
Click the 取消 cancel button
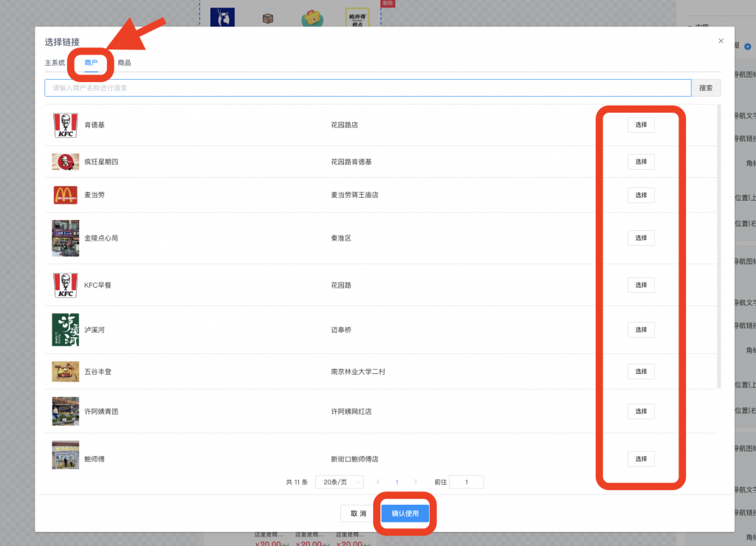pyautogui.click(x=358, y=514)
